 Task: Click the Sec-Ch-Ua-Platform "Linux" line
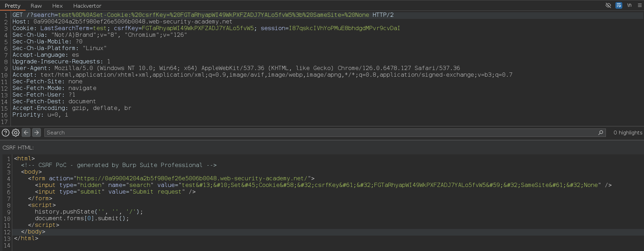pos(59,48)
